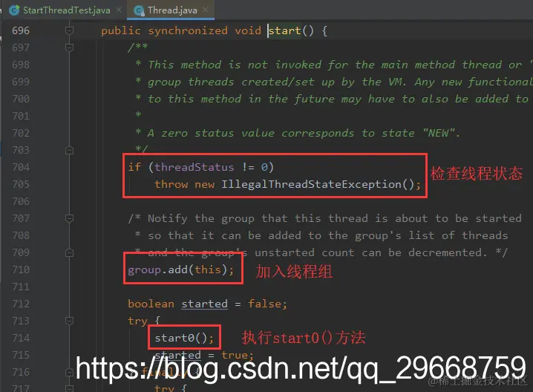533x392 pixels.
Task: Toggle the comment end fold marker at line 709
Action: pos(69,252)
